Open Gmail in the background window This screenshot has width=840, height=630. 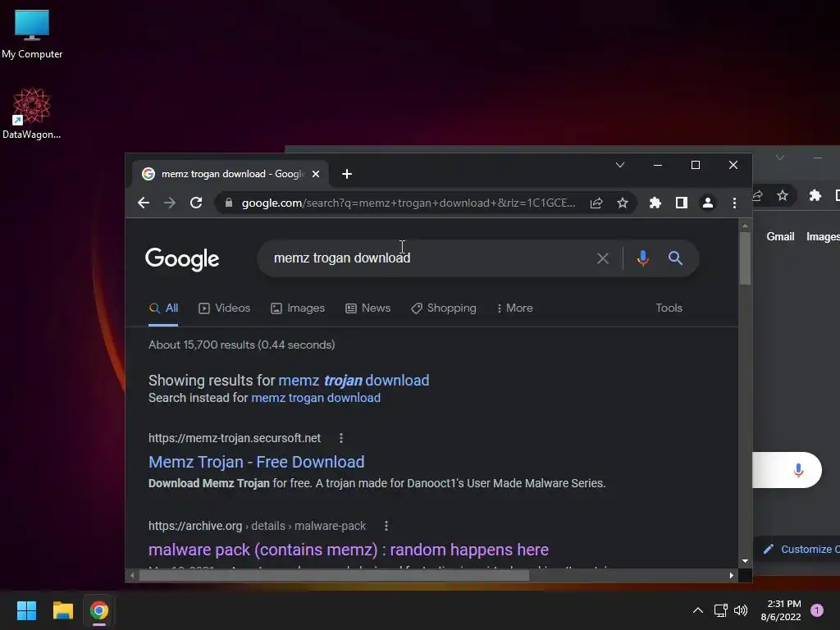point(780,237)
